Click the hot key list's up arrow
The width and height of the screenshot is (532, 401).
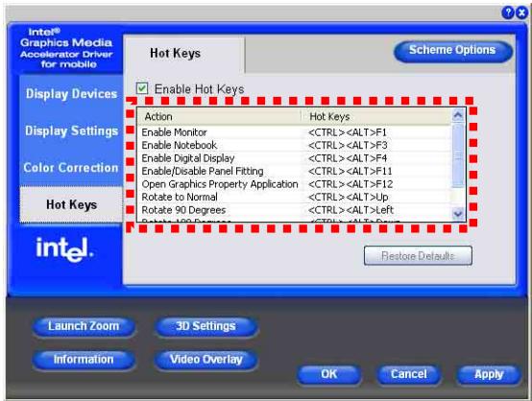(458, 115)
